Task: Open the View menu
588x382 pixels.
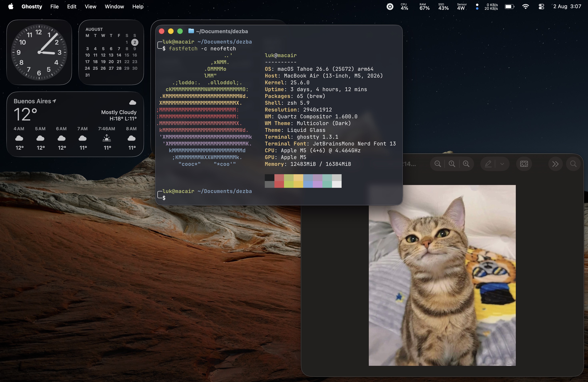Action: point(90,6)
